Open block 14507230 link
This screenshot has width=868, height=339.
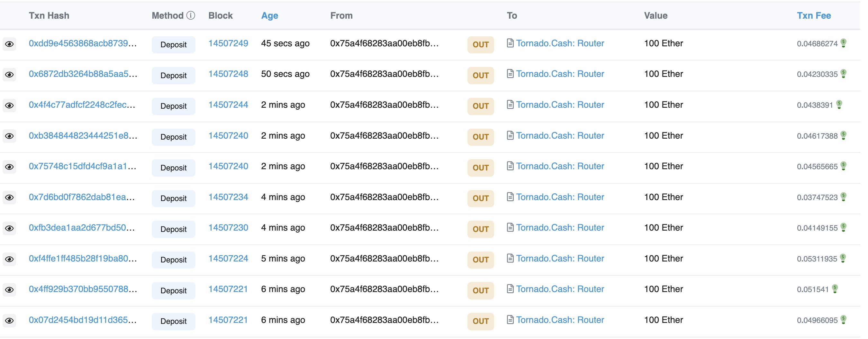(x=228, y=228)
